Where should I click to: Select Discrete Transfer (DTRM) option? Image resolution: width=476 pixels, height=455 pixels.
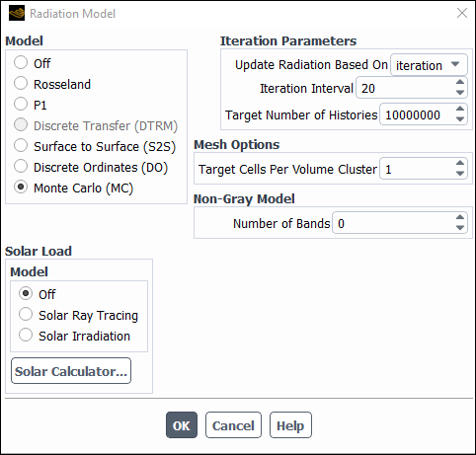pos(21,124)
